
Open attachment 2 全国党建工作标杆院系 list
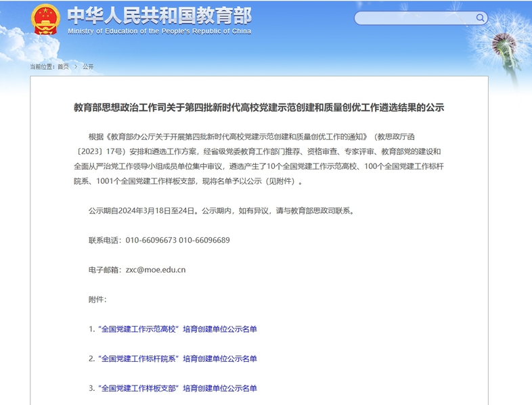click(x=173, y=358)
